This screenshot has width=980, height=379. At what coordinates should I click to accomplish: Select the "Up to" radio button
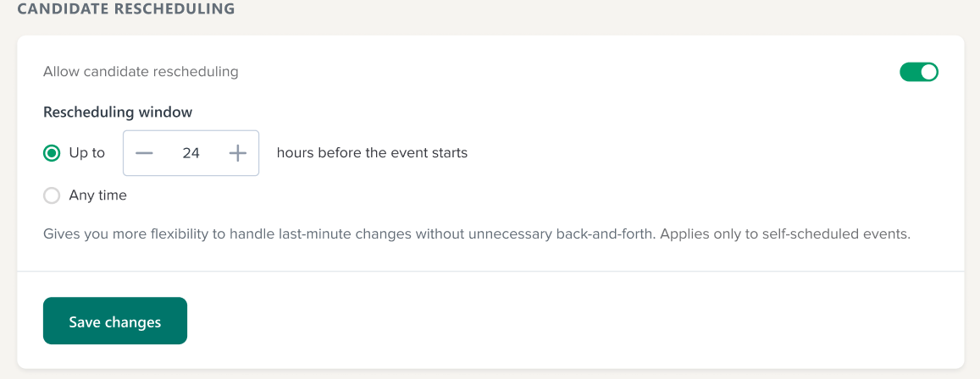point(52,153)
